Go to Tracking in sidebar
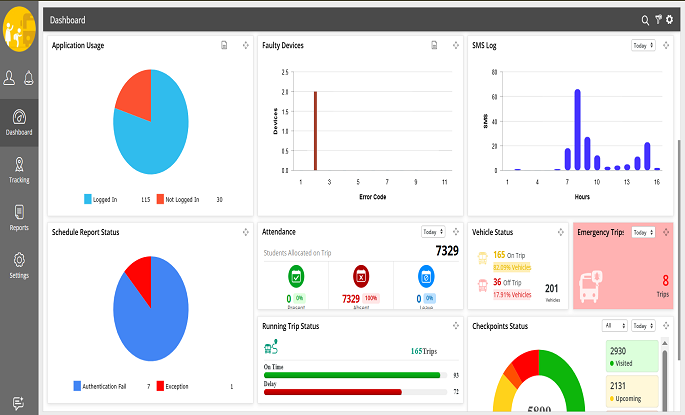Viewport: 685px width, 415px height. pyautogui.click(x=19, y=170)
